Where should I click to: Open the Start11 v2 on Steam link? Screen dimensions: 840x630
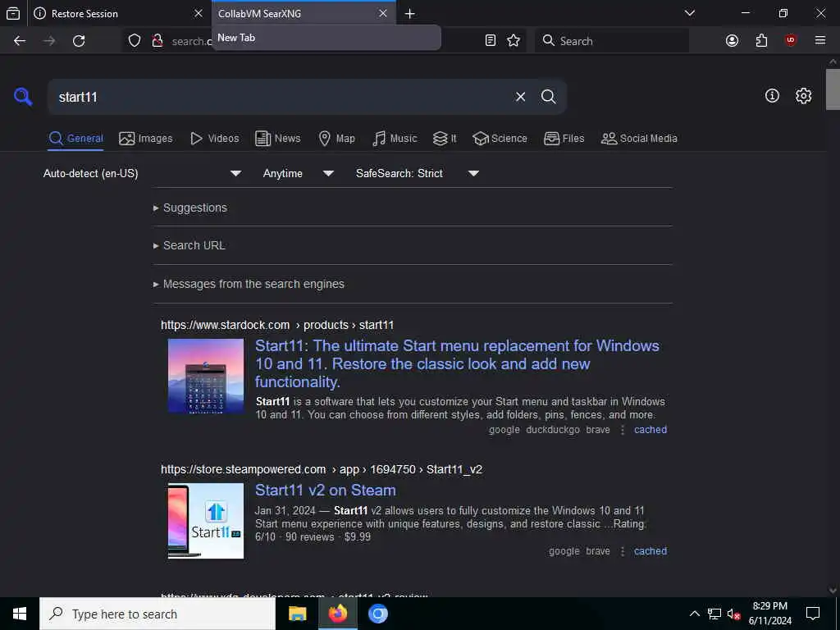[325, 491]
